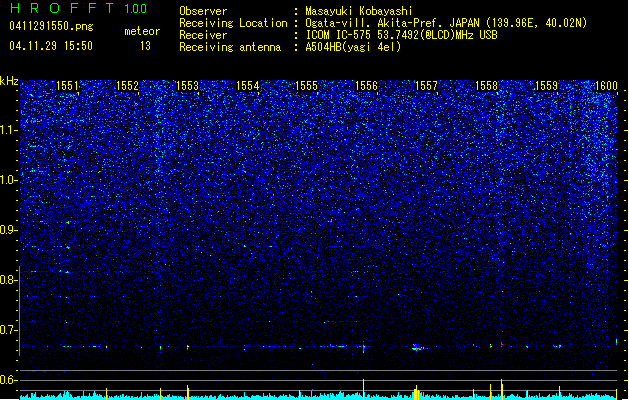Click the Observer label
This screenshot has height=400, width=629.
[203, 11]
